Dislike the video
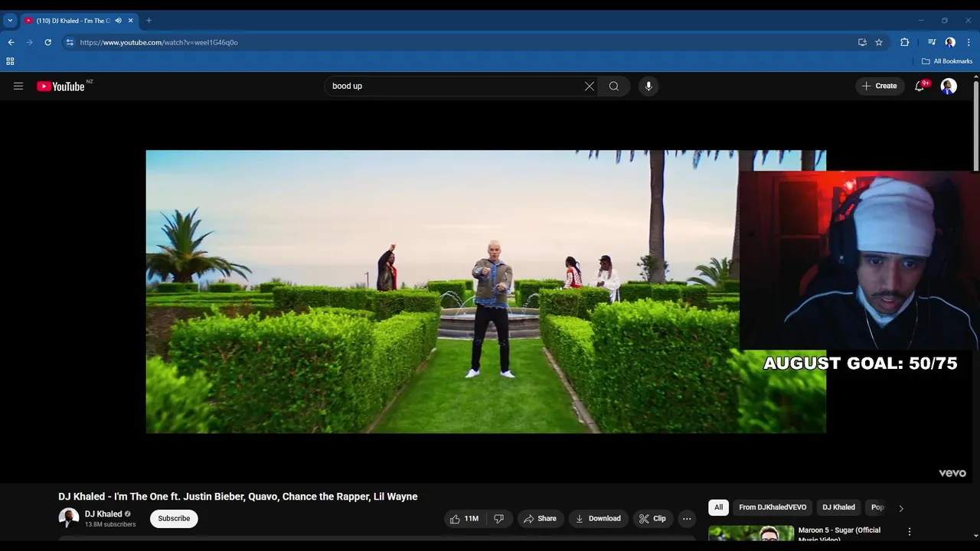 (x=499, y=518)
